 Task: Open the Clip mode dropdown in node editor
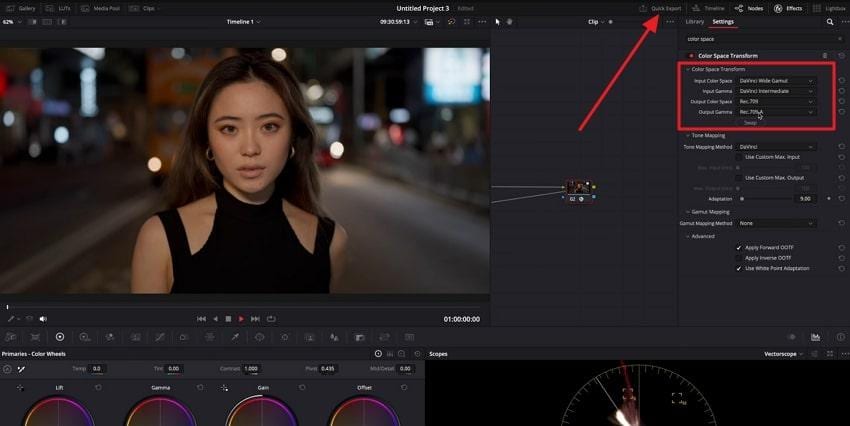click(x=596, y=22)
